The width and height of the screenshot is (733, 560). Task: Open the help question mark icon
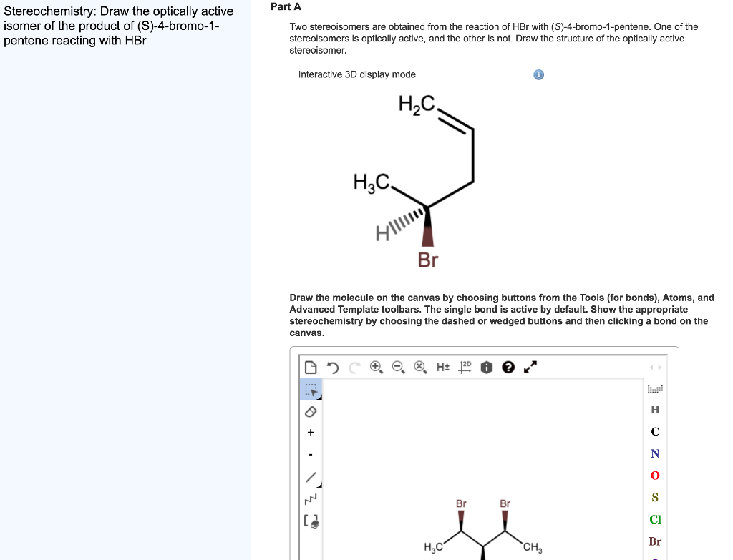(508, 367)
